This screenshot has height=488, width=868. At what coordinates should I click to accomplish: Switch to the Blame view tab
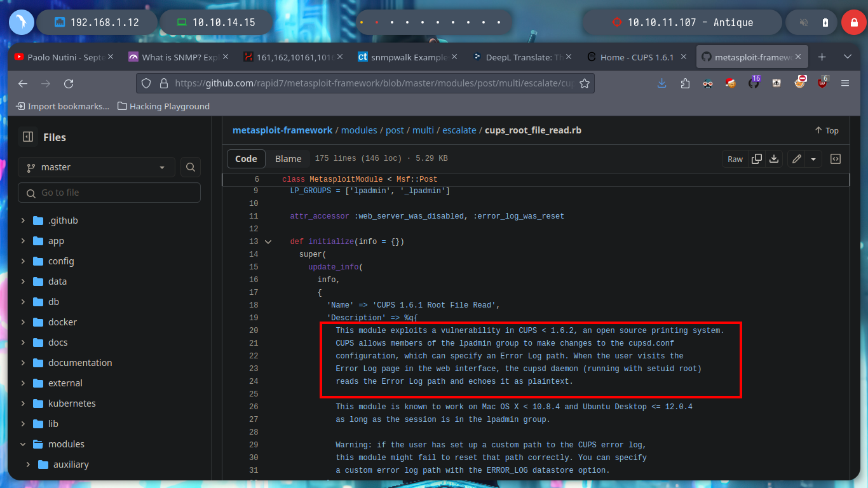[288, 159]
